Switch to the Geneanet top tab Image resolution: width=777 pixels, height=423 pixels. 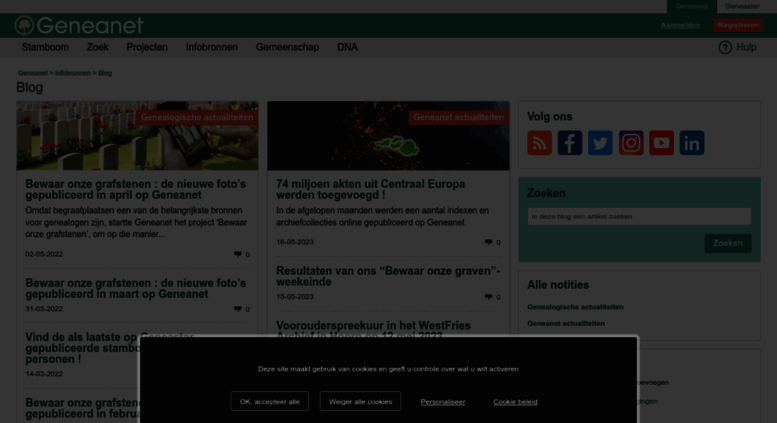click(691, 6)
